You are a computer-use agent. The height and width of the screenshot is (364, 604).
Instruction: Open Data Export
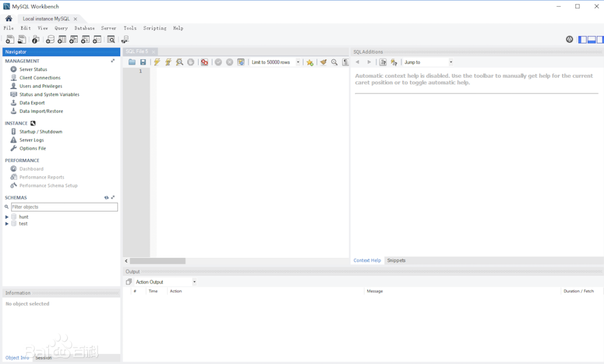coord(32,103)
